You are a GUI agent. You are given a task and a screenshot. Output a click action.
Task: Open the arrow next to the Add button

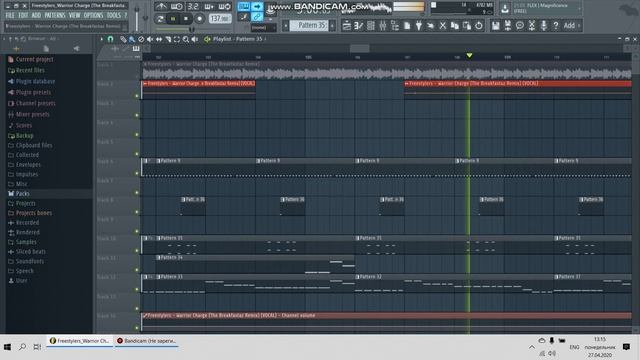[x=579, y=26]
